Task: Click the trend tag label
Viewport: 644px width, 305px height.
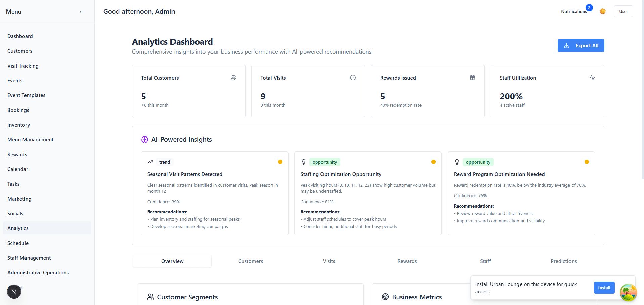Action: [164, 162]
